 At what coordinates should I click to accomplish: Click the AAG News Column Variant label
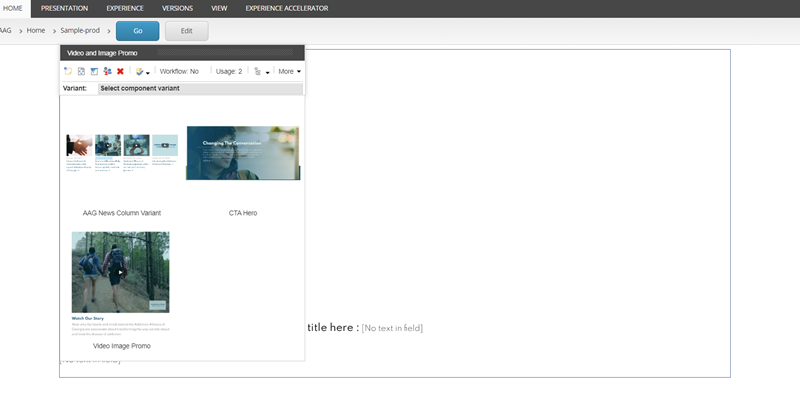pos(122,213)
